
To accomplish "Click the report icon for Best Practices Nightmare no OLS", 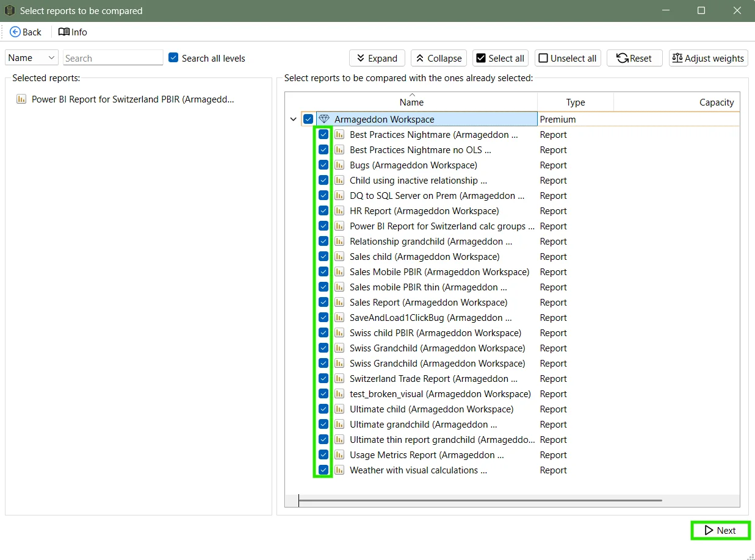I will point(339,150).
